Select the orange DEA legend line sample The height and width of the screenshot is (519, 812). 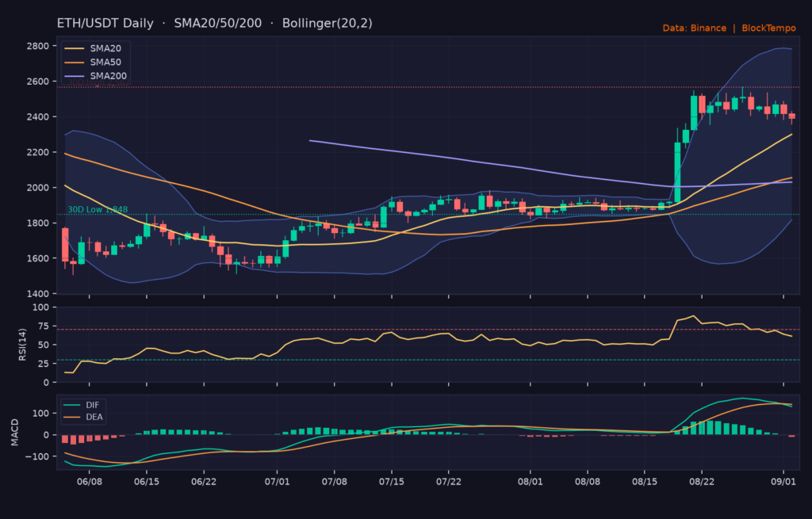[71, 417]
